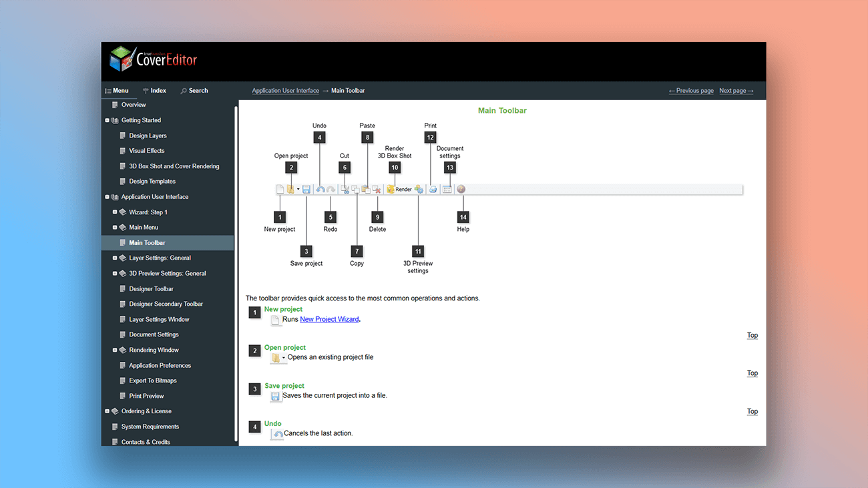Viewport: 868px width, 488px height.
Task: Open the dropdown arrow next to Open project
Action: point(298,189)
